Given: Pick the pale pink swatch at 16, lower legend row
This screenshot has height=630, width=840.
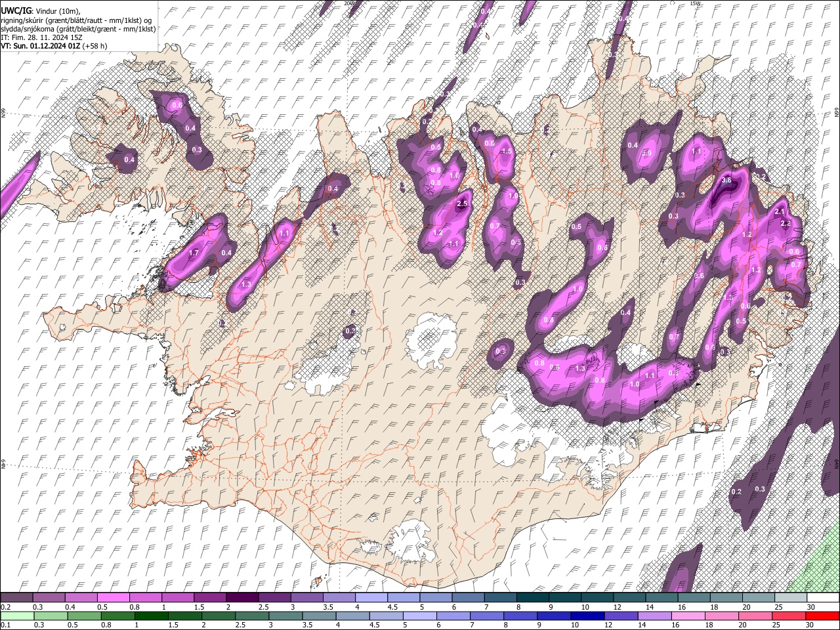Looking at the screenshot, I should (688, 616).
